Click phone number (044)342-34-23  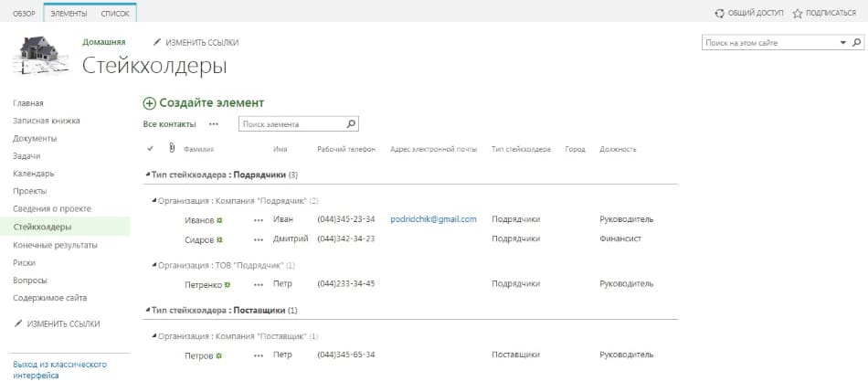pos(346,238)
